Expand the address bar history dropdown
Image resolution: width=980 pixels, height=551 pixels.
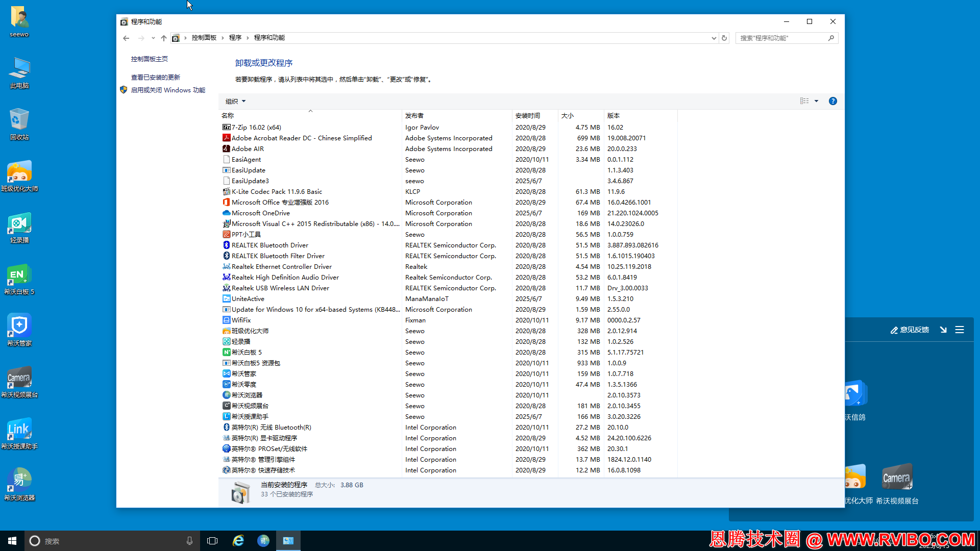(x=714, y=38)
